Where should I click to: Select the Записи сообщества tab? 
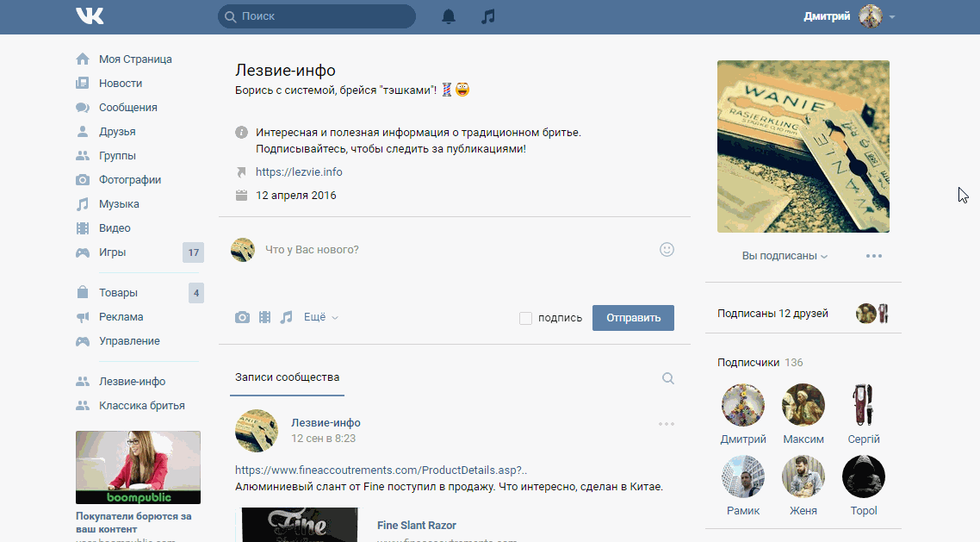click(287, 377)
